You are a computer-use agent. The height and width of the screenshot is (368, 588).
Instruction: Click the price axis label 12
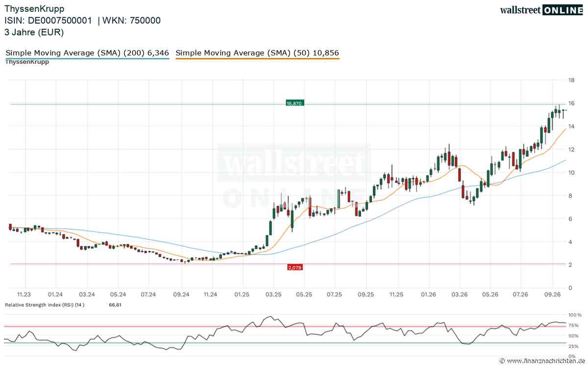(571, 149)
